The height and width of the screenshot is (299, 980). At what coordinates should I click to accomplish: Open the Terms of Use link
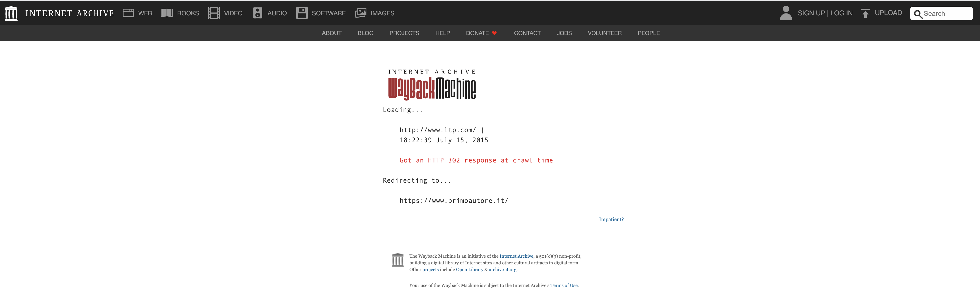click(x=564, y=285)
